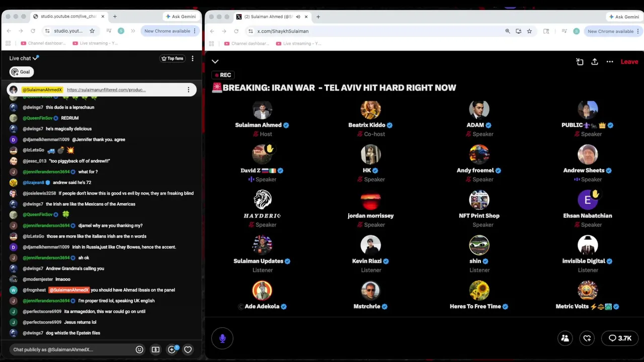Expand hidden extensions chevron in YouTube window
The image size is (644, 362).
tap(133, 31)
